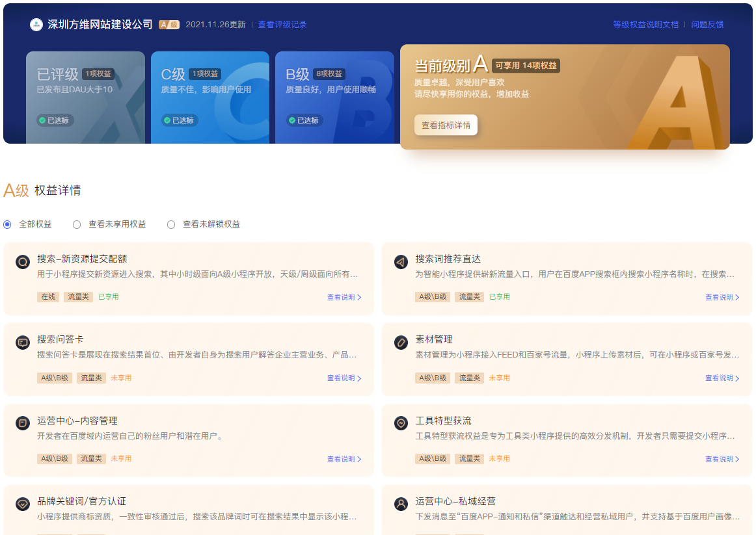Click the A级\B级 tag under 工具特型获流
756x535 pixels.
[433, 458]
